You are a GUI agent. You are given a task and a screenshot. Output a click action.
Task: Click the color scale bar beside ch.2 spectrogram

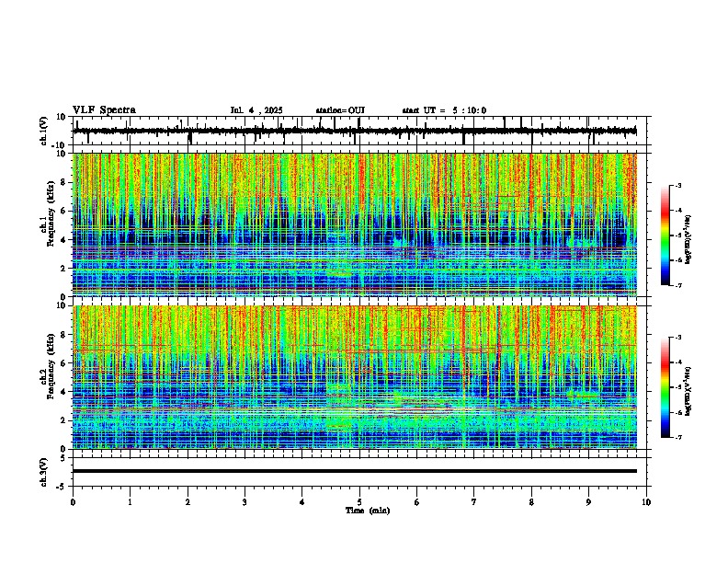tap(665, 387)
